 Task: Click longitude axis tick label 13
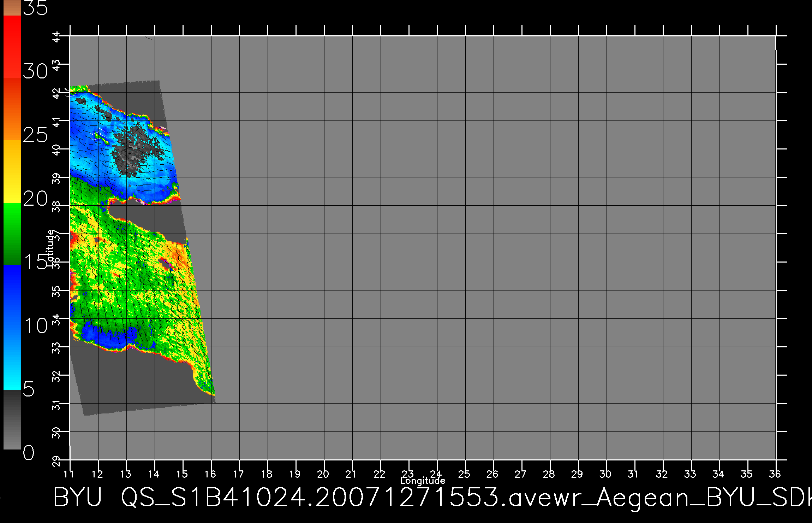(125, 474)
